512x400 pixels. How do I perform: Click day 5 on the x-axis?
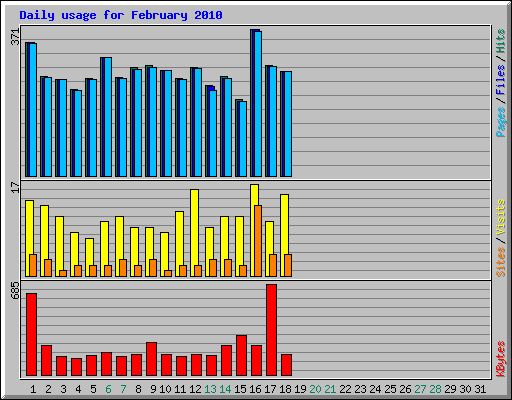click(93, 389)
